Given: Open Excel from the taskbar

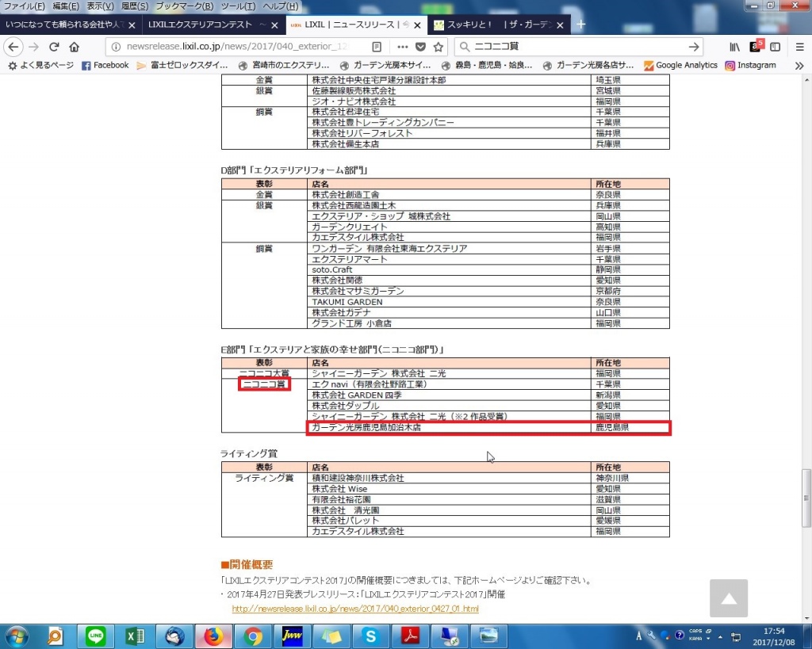Looking at the screenshot, I should click(x=135, y=636).
